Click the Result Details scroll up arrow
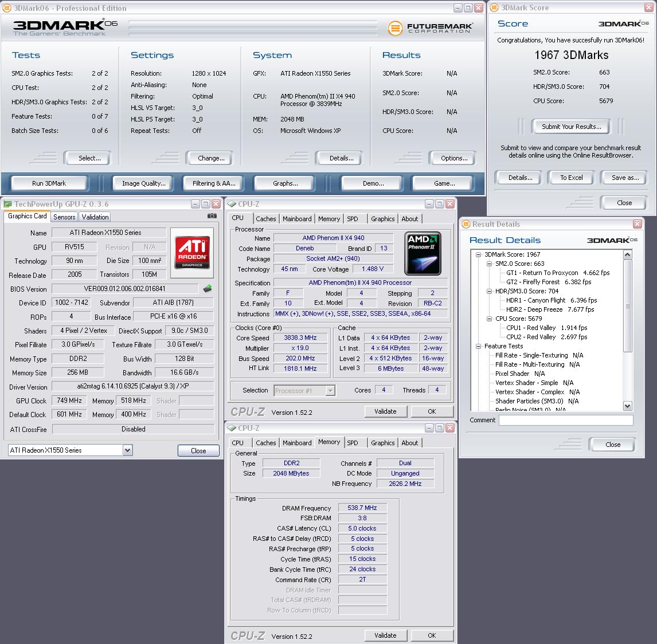This screenshot has height=644, width=657. [x=627, y=254]
